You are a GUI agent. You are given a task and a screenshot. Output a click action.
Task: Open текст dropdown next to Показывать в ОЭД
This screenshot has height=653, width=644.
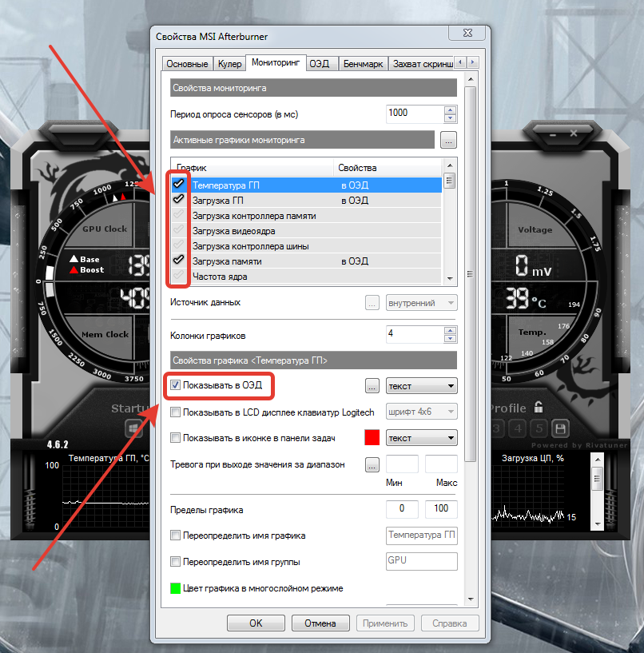421,385
